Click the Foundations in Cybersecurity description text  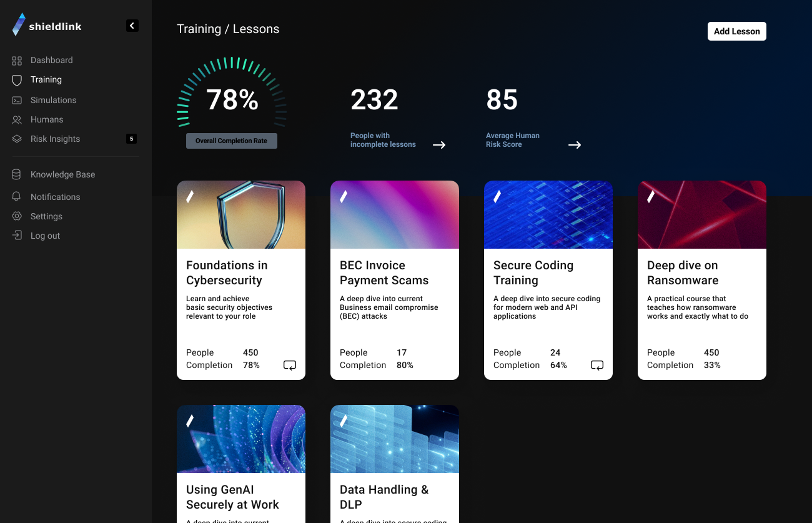tap(229, 307)
